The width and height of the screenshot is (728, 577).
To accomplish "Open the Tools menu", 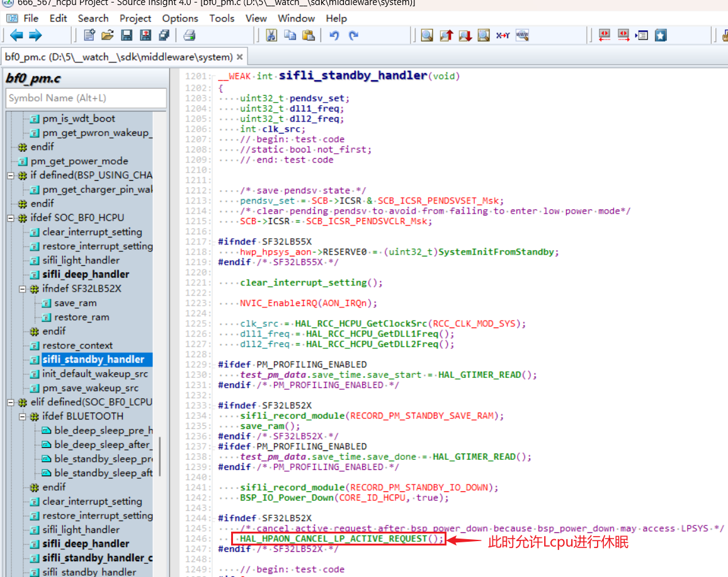I will pyautogui.click(x=222, y=19).
